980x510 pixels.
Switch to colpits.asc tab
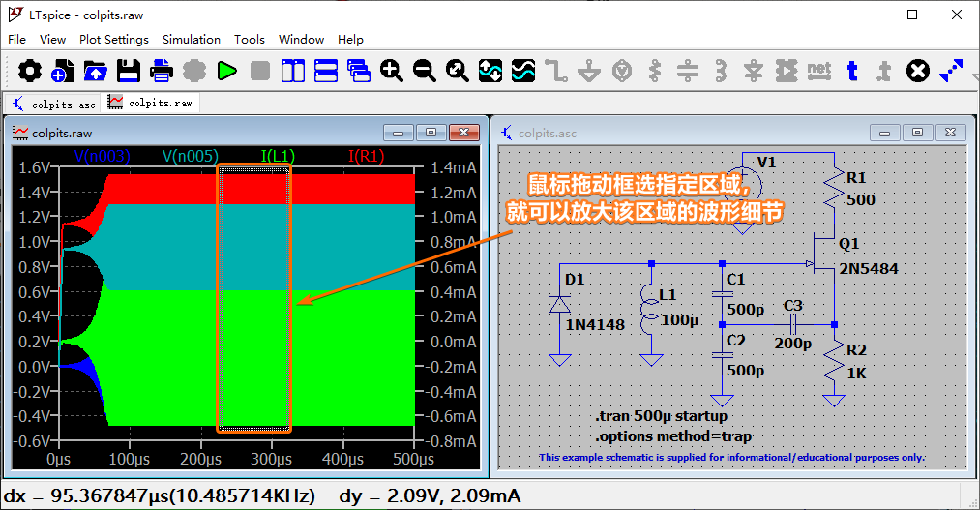(x=54, y=105)
